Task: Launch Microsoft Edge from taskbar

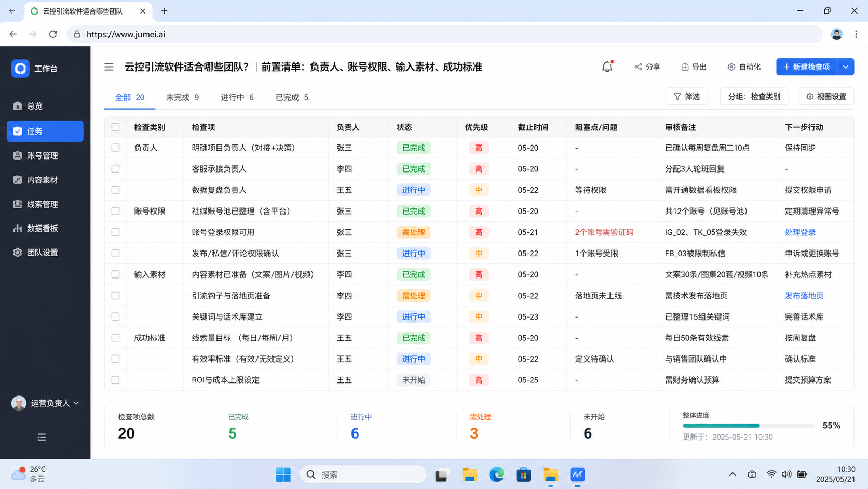Action: click(x=496, y=474)
